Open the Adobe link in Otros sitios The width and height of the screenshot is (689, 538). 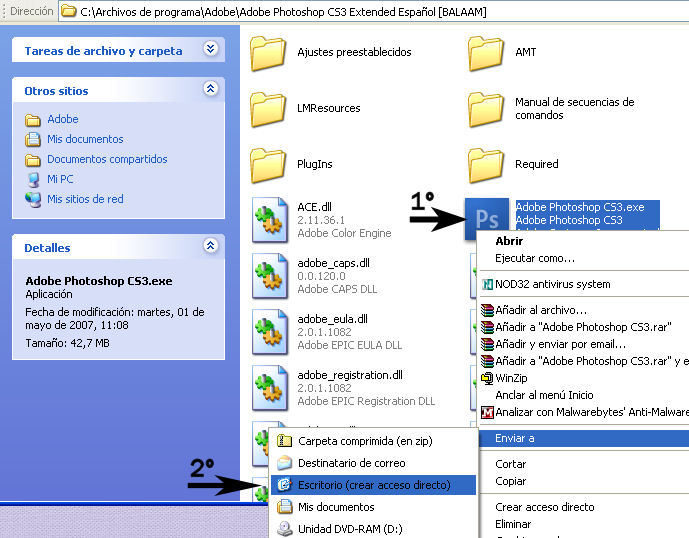coord(63,119)
